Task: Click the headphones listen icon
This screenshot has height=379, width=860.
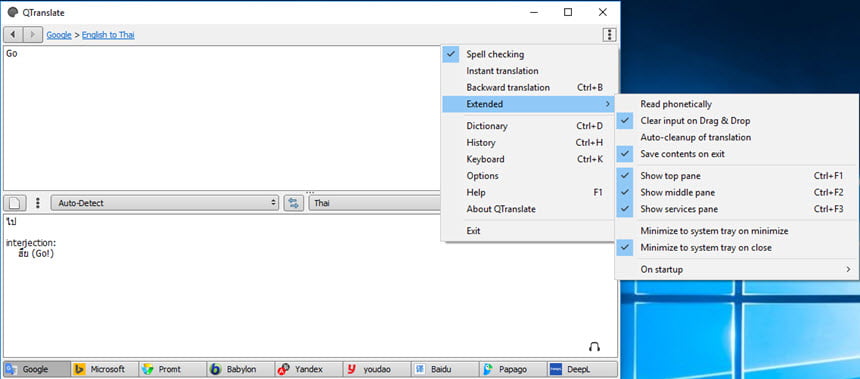Action: pyautogui.click(x=594, y=347)
